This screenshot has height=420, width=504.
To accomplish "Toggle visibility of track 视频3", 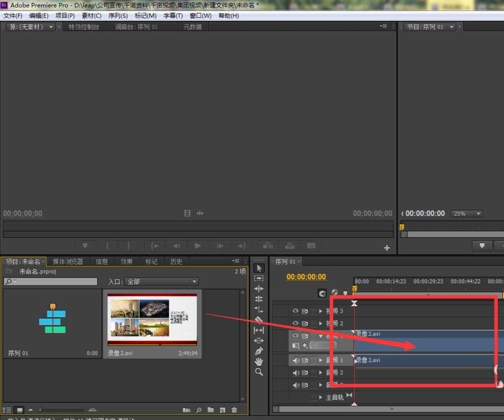I will 295,309.
